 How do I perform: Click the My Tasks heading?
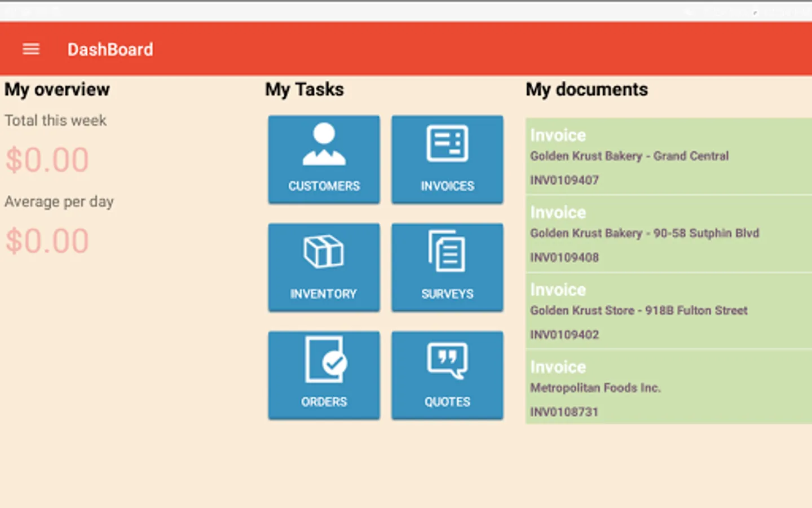point(304,89)
